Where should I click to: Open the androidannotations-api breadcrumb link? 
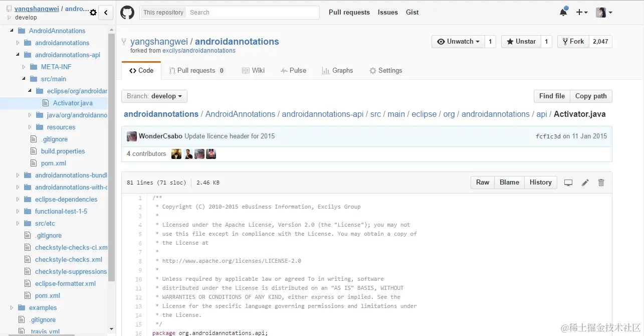[323, 114]
